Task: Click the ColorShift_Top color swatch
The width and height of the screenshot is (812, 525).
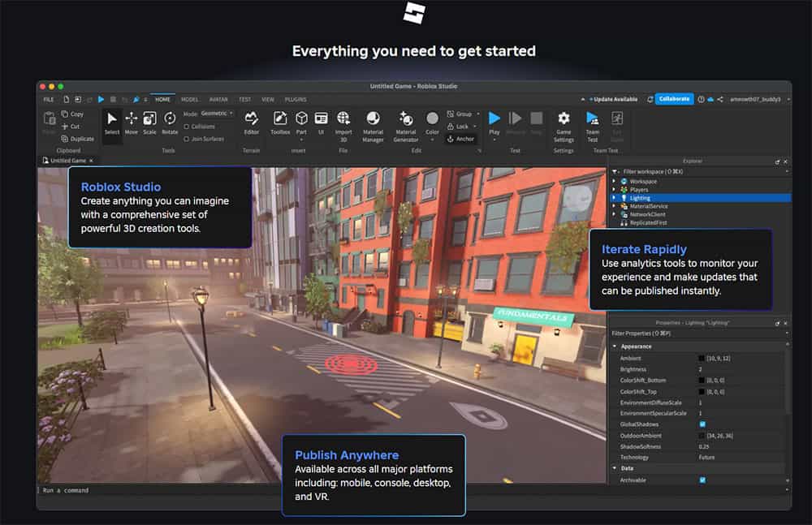Action: click(x=702, y=392)
